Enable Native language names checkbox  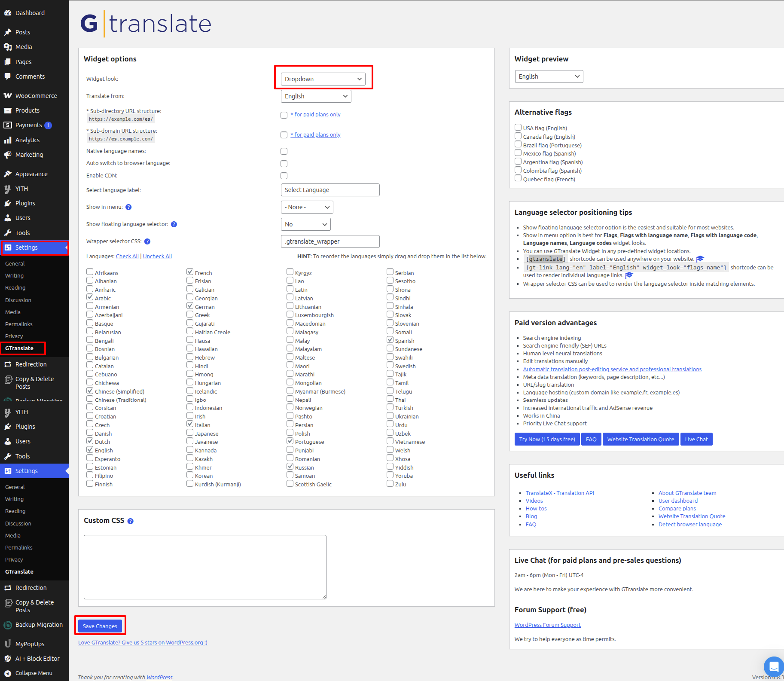point(284,151)
